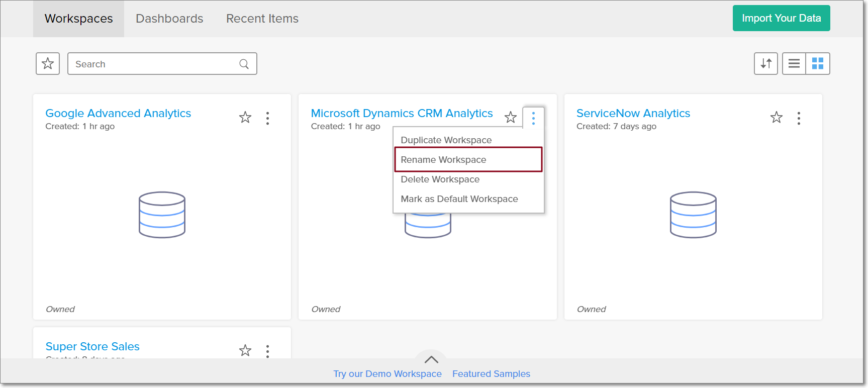Image resolution: width=868 pixels, height=388 pixels.
Task: Click the favorites filter star beside Search
Action: click(48, 64)
